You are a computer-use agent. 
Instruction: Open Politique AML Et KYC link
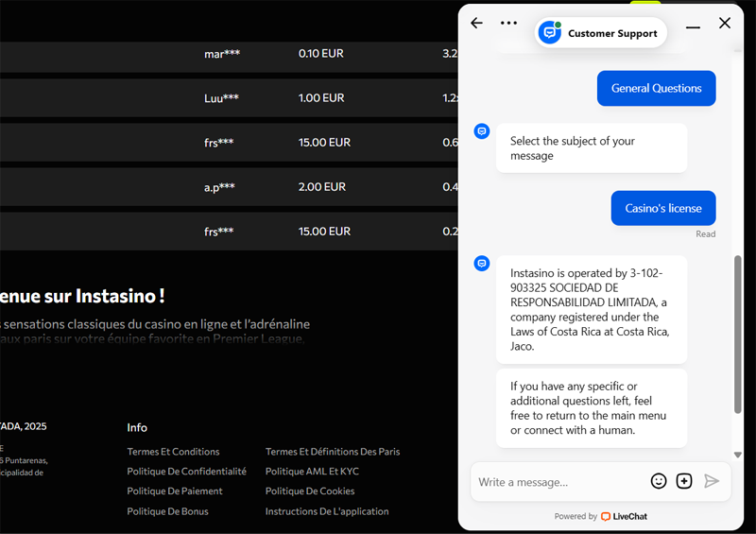click(312, 472)
